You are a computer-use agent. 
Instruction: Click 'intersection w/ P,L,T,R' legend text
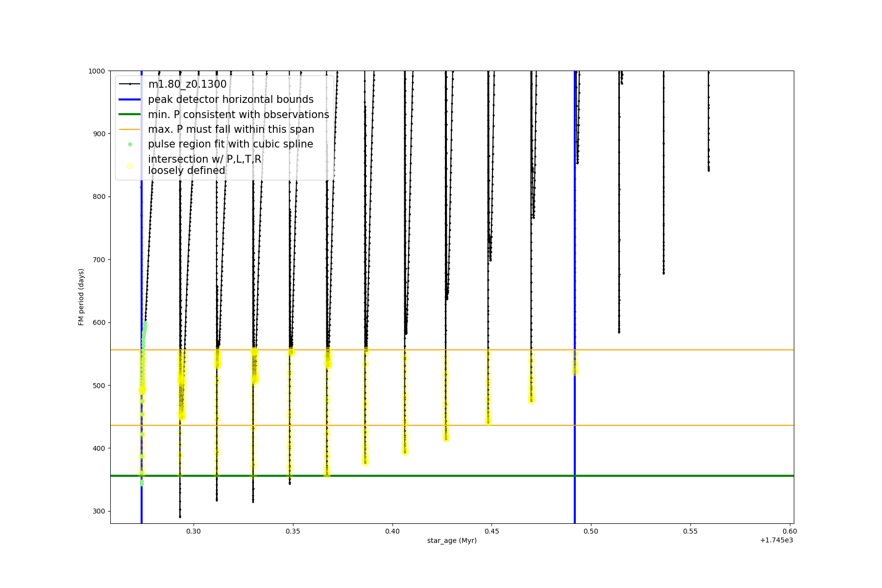click(205, 159)
